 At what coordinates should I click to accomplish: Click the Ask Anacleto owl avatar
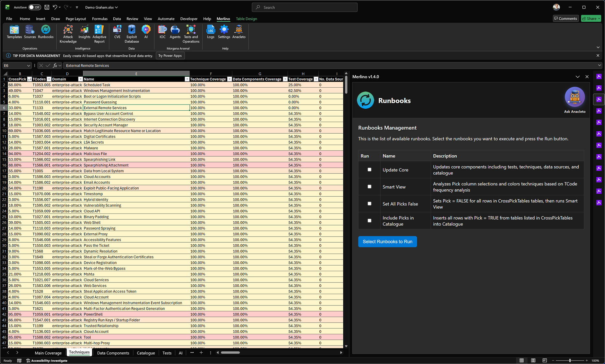[575, 97]
